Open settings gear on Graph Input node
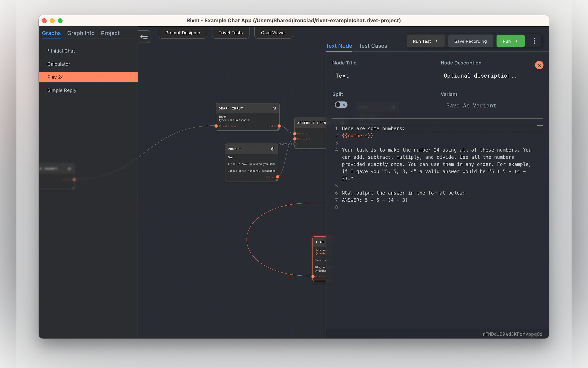 click(274, 108)
